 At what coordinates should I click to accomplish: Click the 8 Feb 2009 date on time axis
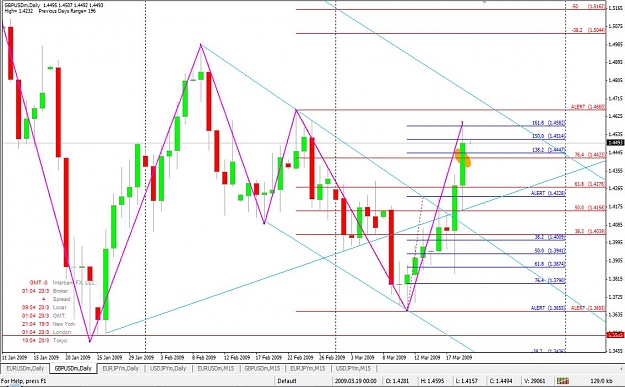pyautogui.click(x=204, y=358)
